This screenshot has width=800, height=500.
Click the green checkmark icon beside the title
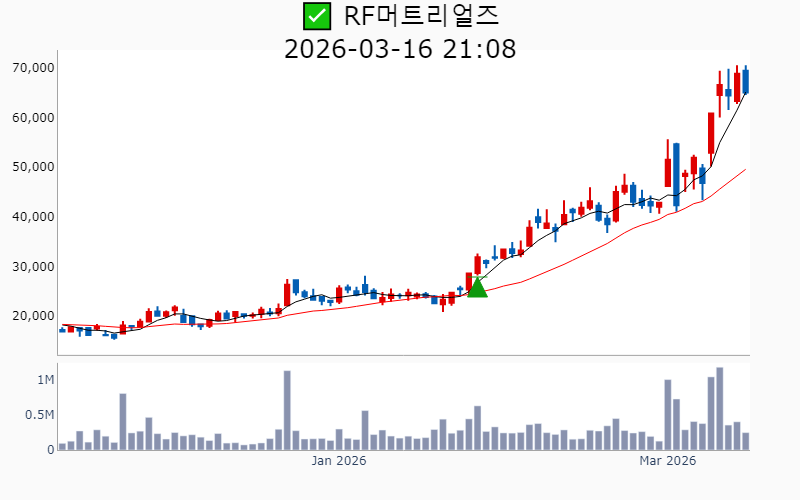click(316, 16)
